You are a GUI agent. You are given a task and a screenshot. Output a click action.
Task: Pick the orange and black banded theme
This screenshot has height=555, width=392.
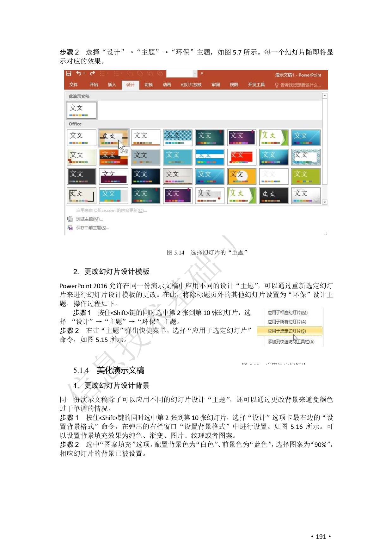click(113, 157)
